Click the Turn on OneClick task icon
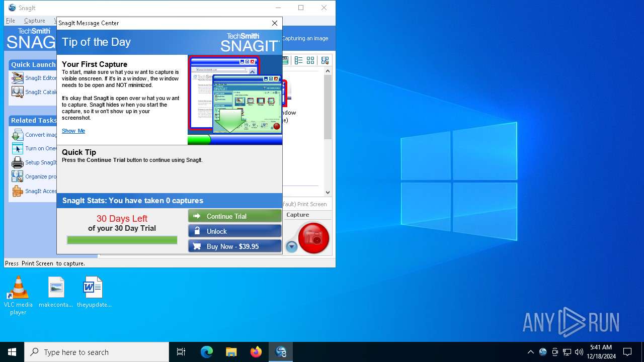This screenshot has height=362, width=644. [18, 148]
